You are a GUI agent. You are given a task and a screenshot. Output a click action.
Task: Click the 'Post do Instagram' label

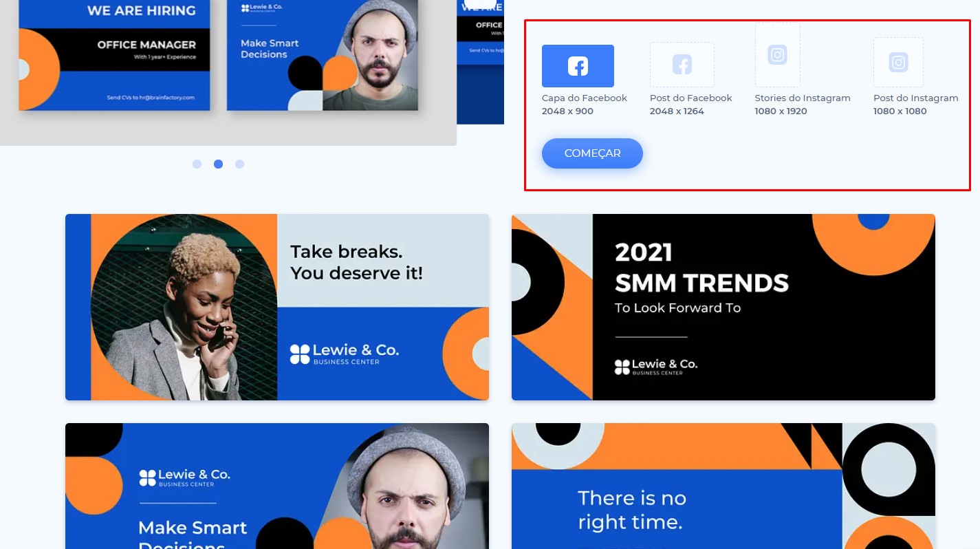[916, 98]
